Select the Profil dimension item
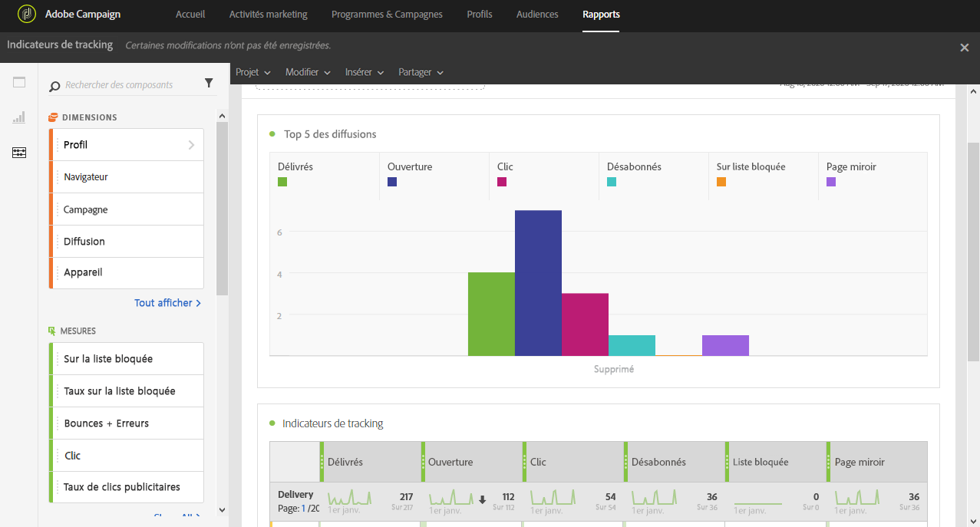The image size is (980, 527). pos(127,145)
